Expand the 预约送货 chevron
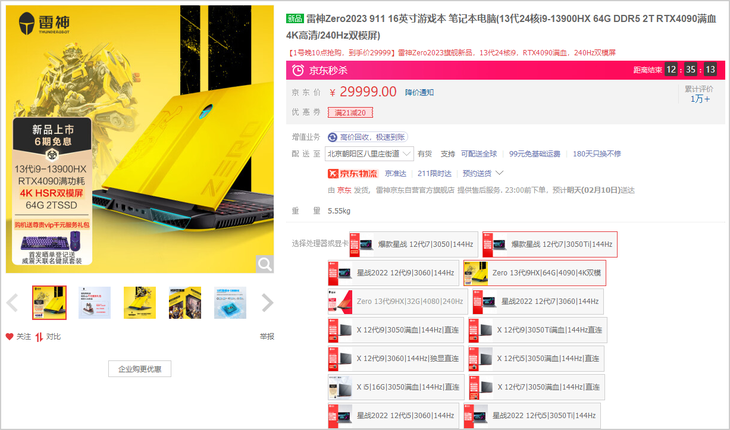Screen dimensions: 730x430 point(500,173)
